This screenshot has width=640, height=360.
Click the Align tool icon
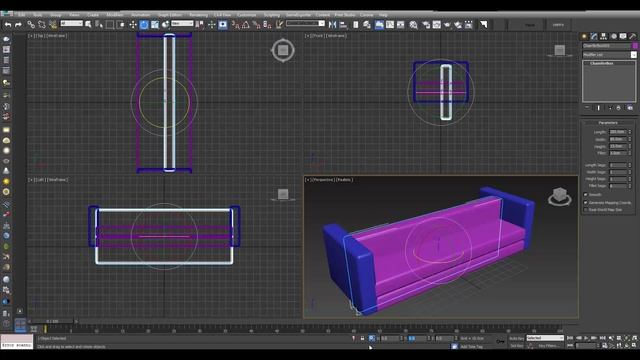pyautogui.click(x=343, y=25)
